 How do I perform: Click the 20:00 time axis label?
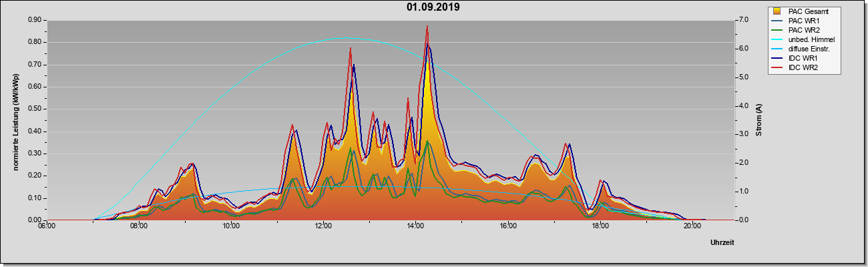tap(692, 226)
